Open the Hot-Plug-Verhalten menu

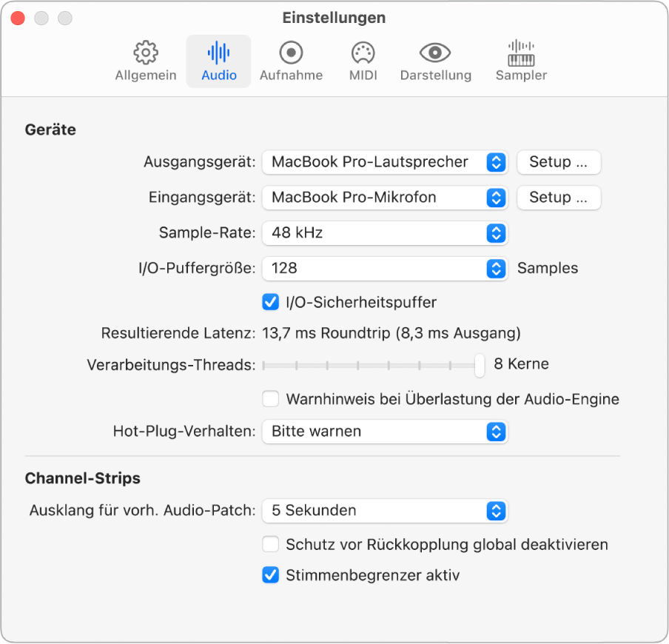[x=384, y=431]
